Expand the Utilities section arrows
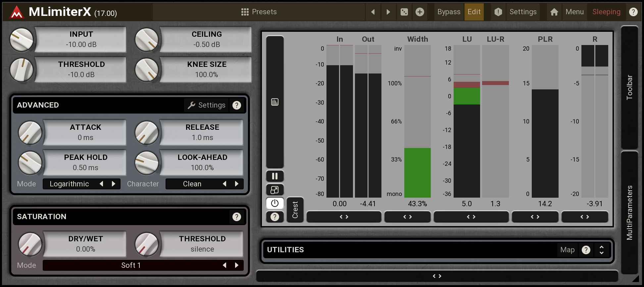 point(601,250)
